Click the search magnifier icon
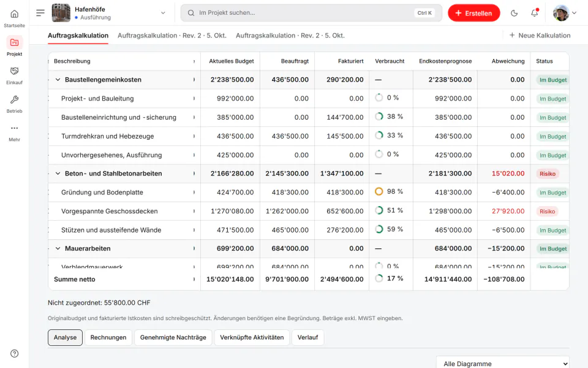Viewport: 588px width, 368px height. (x=191, y=13)
